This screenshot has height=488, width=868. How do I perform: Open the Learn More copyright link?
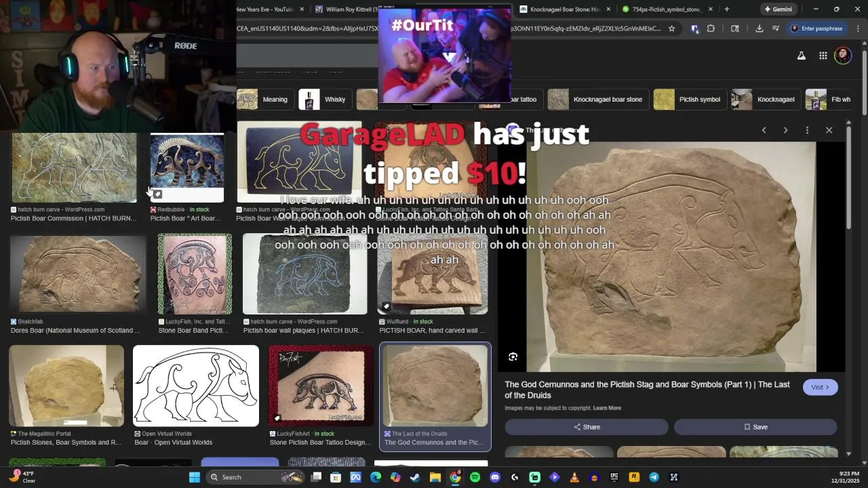tap(607, 408)
